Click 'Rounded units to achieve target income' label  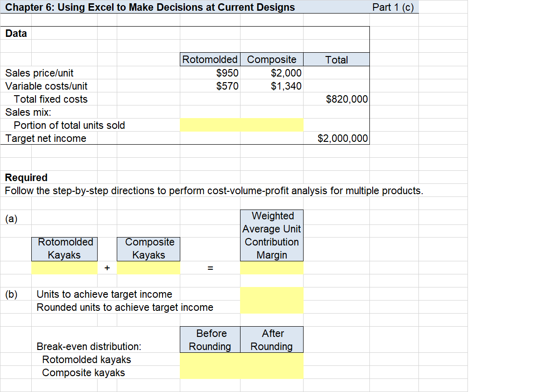[125, 307]
